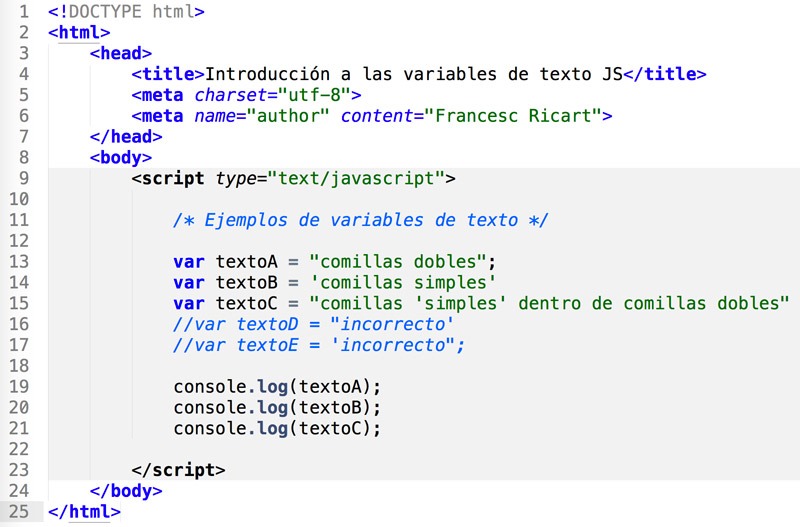Click console.log(textoC) statement
Image resolution: width=800 pixels, height=527 pixels.
(x=277, y=429)
